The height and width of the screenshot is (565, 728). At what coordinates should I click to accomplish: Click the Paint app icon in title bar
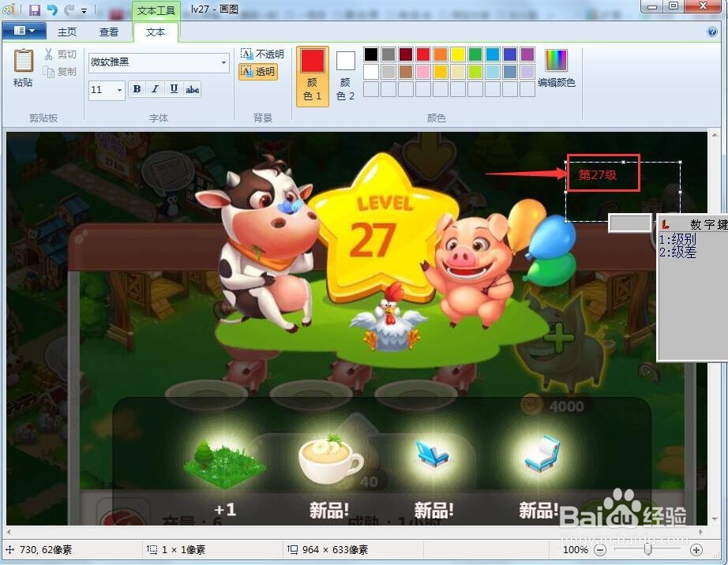9,9
